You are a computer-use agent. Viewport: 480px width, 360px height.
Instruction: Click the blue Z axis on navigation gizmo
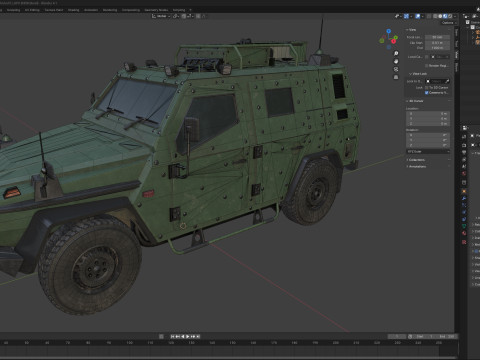[x=389, y=31]
